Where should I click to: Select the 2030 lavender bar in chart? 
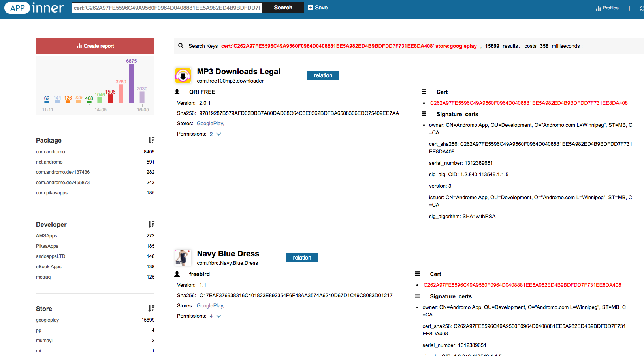point(142,97)
